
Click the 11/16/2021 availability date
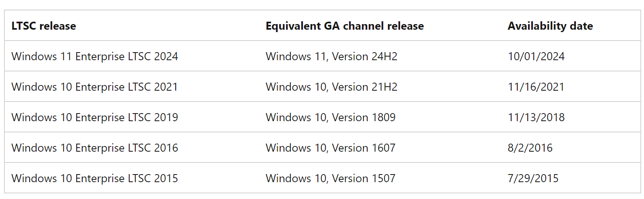click(536, 87)
